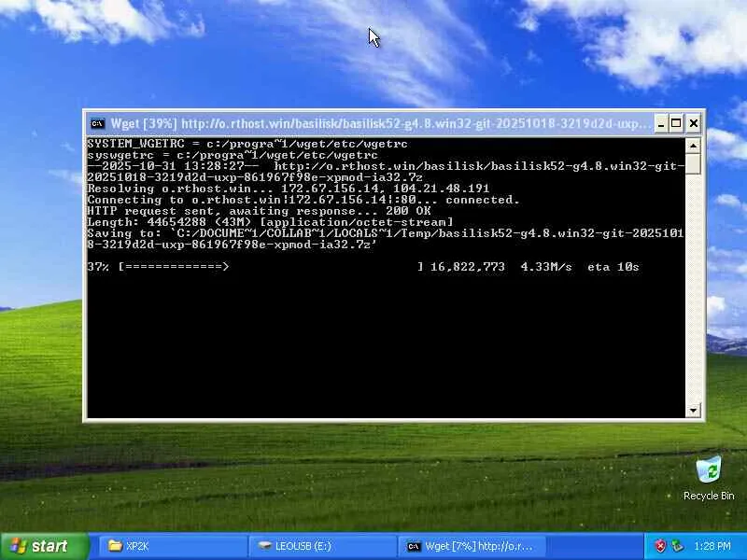Click the '4.33M/s' download speed text

[x=546, y=267]
